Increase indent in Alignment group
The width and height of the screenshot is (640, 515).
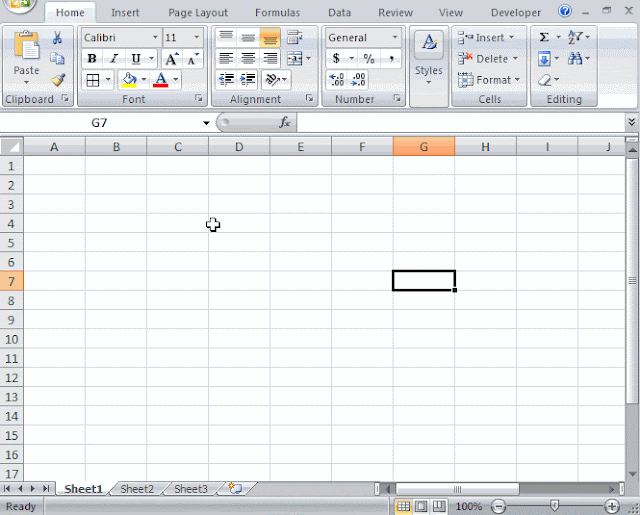pos(248,79)
